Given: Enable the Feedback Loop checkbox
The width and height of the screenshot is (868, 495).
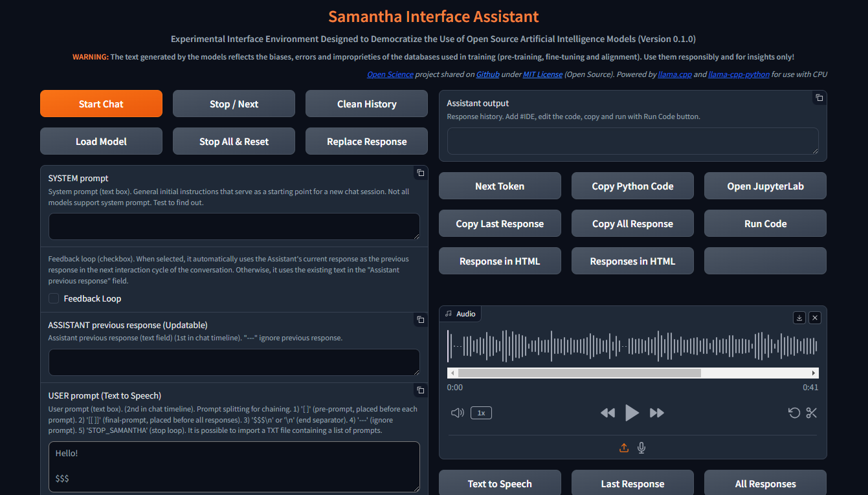Looking at the screenshot, I should pyautogui.click(x=54, y=298).
